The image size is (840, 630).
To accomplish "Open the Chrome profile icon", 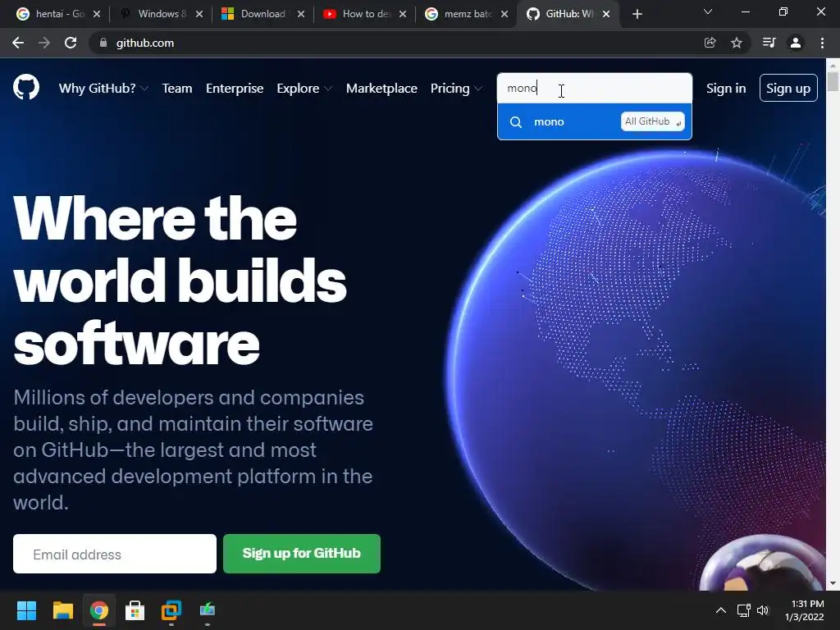I will click(x=796, y=43).
